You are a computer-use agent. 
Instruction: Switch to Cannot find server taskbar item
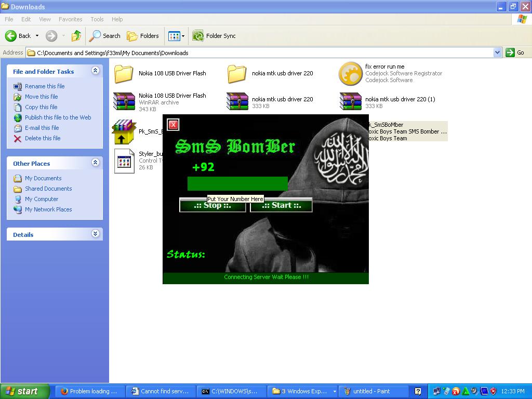161,391
